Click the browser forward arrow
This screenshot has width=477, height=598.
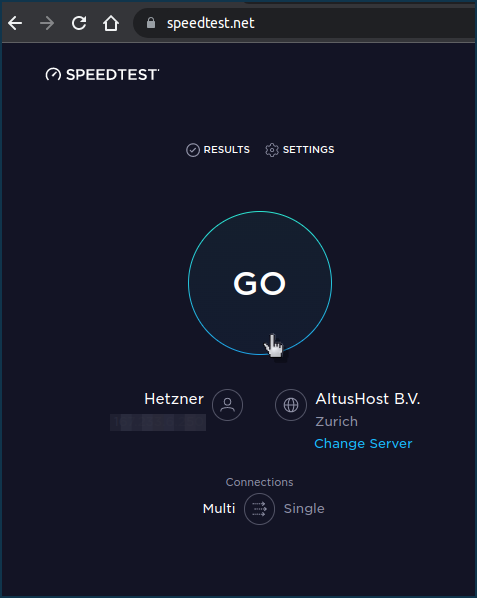coord(47,23)
